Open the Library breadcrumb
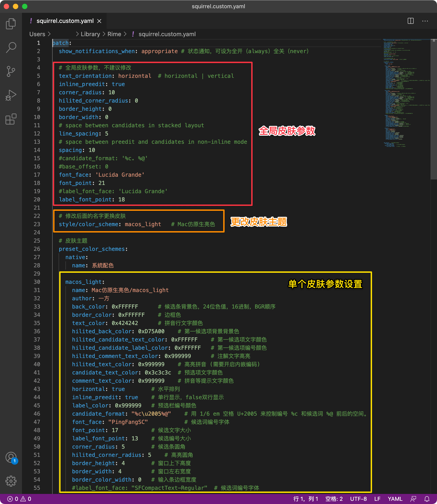Image resolution: width=437 pixels, height=504 pixels. tap(90, 34)
